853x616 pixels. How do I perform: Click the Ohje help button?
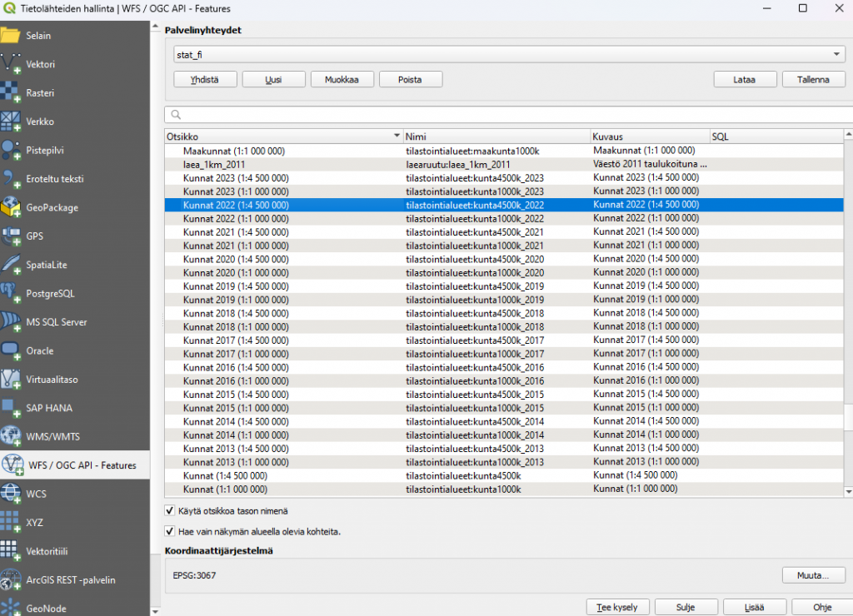(822, 607)
